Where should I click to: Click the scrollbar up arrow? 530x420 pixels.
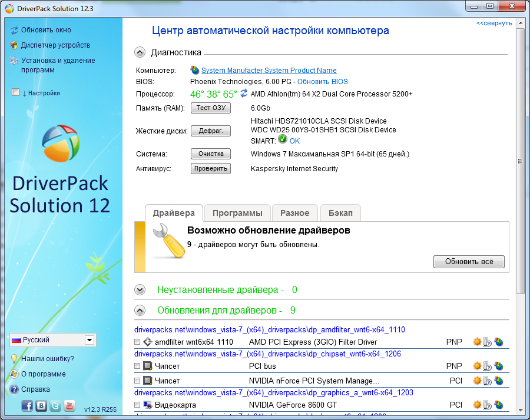(x=520, y=23)
